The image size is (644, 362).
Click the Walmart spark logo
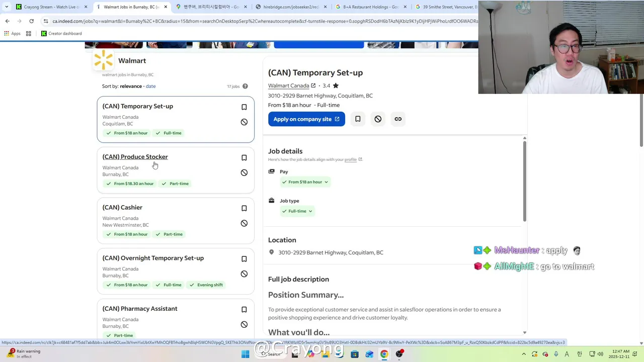pos(104,60)
